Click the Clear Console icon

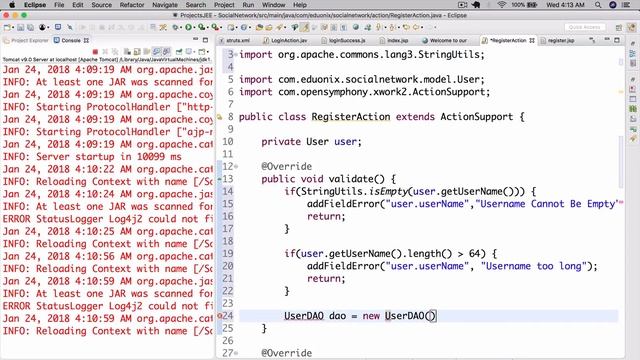127,52
